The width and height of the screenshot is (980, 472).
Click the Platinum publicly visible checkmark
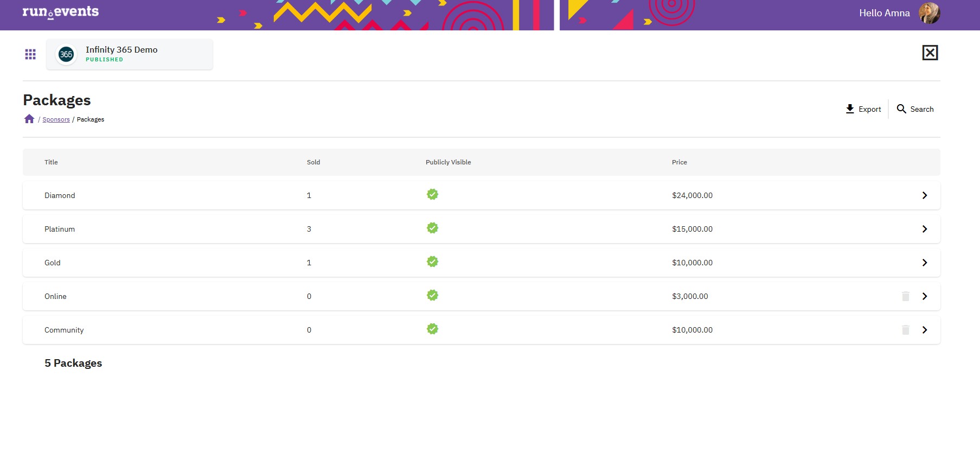tap(432, 228)
